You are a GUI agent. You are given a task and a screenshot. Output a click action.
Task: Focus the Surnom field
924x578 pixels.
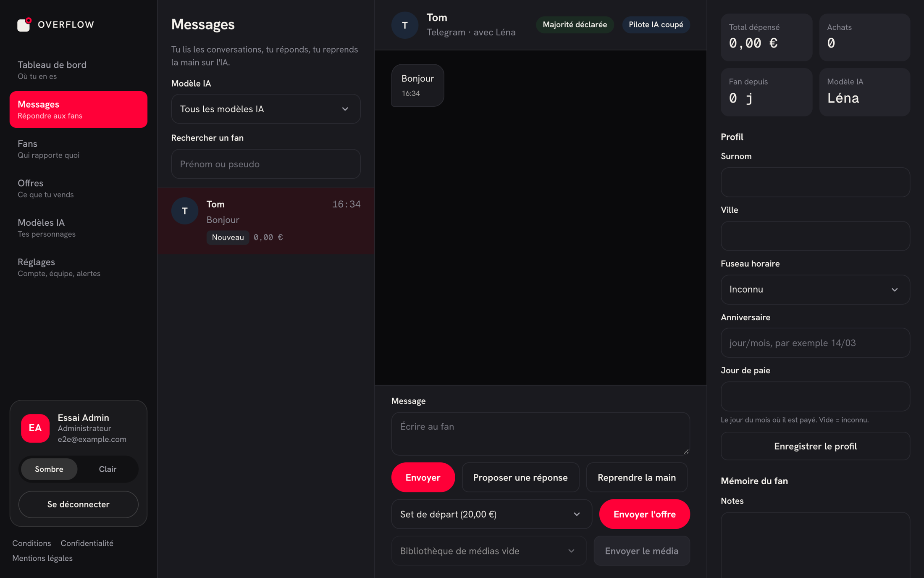815,182
